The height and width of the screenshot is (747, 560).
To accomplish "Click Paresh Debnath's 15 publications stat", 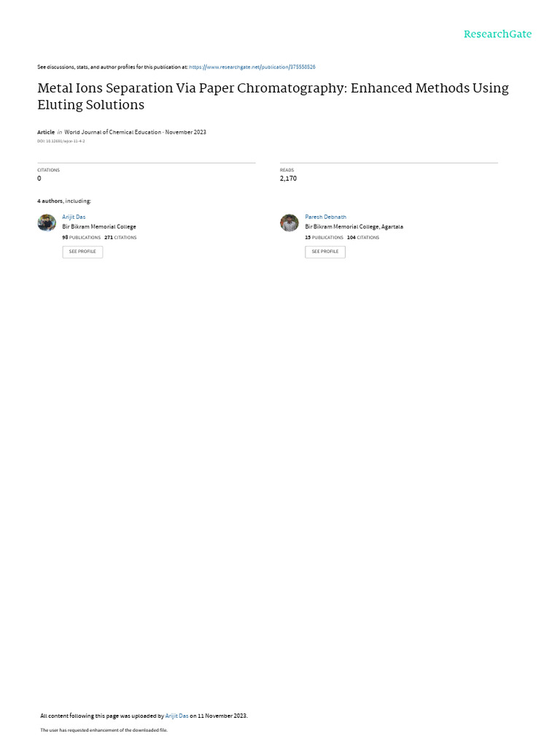I will (324, 238).
